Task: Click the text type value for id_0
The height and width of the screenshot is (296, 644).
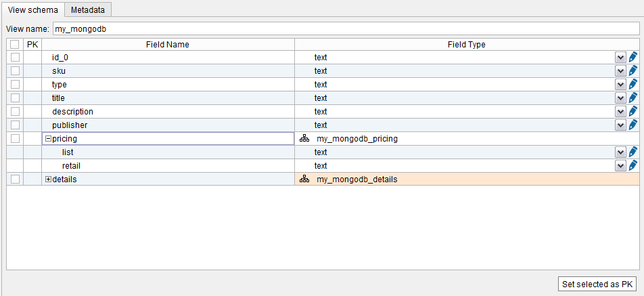Action: (321, 57)
